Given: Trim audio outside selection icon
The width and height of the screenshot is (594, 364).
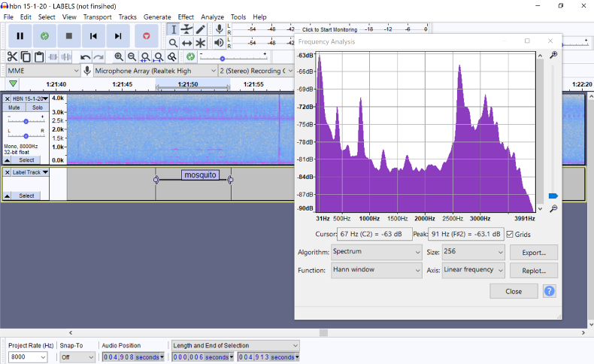Looking at the screenshot, I should 53,57.
